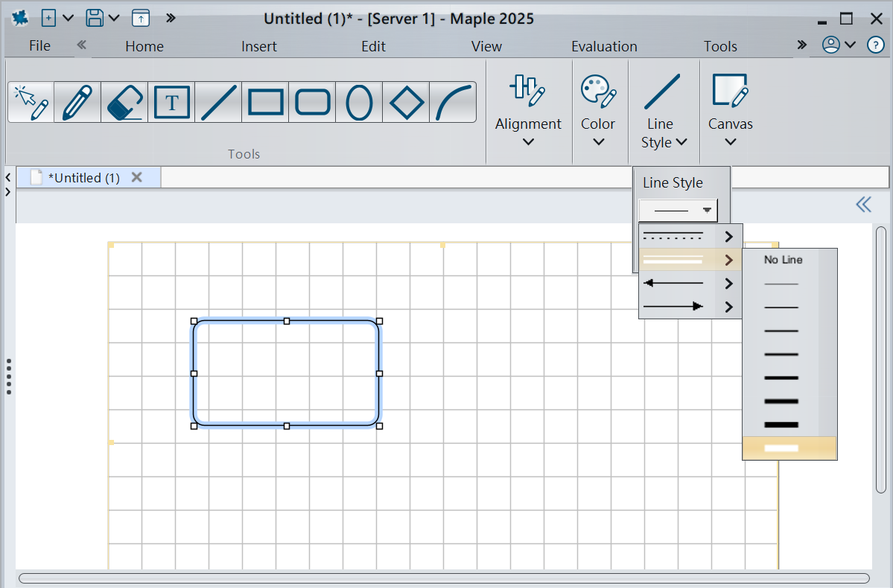Switch to the Insert tab
The height and width of the screenshot is (588, 893).
[x=259, y=46]
